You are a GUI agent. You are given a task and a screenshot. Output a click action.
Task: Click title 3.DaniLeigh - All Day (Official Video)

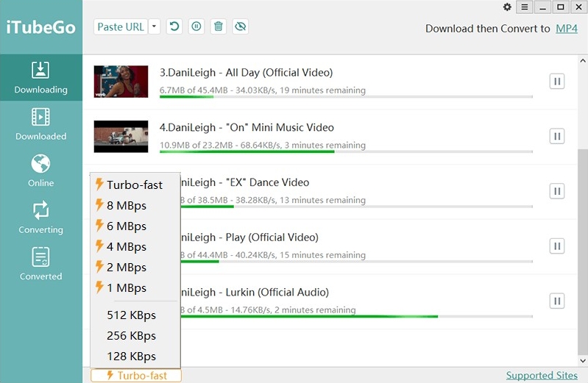tap(246, 73)
